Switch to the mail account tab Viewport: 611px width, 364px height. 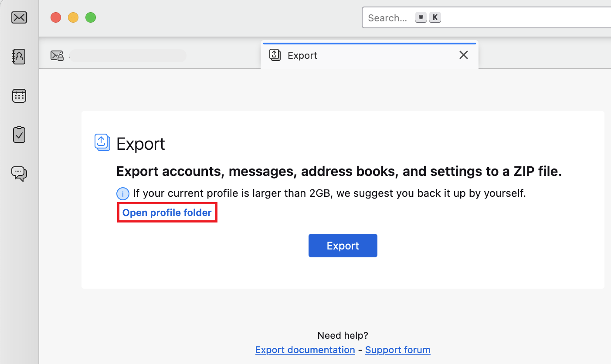tap(118, 56)
